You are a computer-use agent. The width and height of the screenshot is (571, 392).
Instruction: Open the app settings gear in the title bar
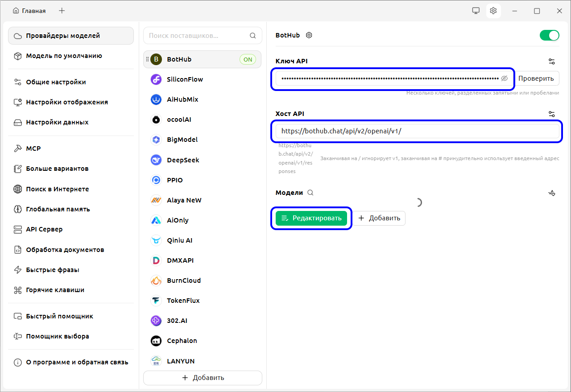493,10
